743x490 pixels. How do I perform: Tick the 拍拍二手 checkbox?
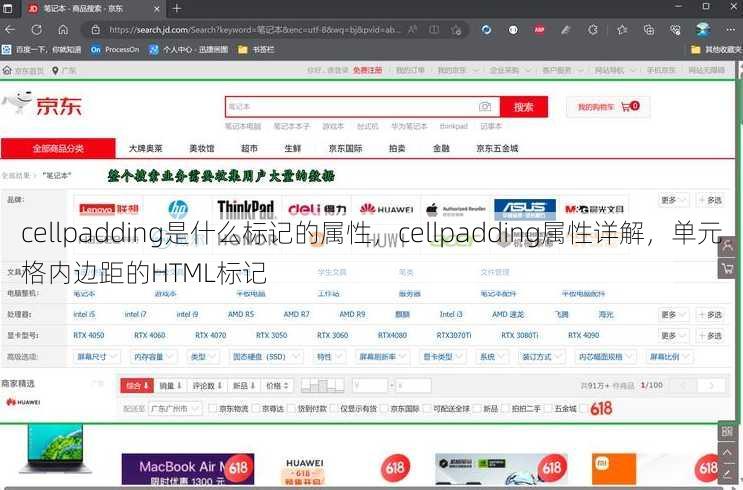pos(506,408)
